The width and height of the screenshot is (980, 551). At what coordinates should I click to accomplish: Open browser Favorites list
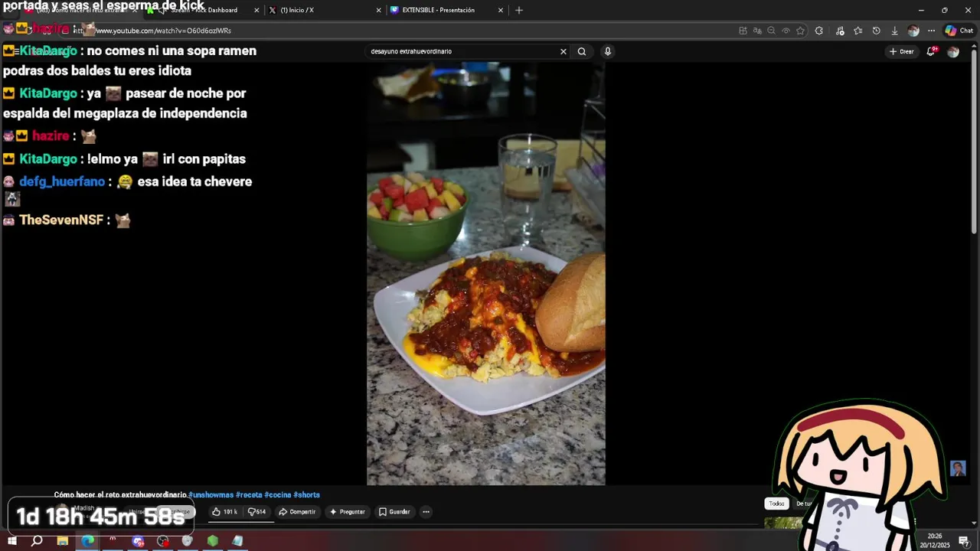click(857, 31)
